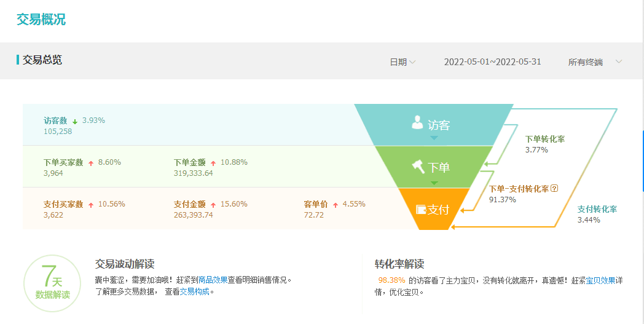Open the 商品效果 link
This screenshot has width=644, height=324.
click(x=213, y=280)
